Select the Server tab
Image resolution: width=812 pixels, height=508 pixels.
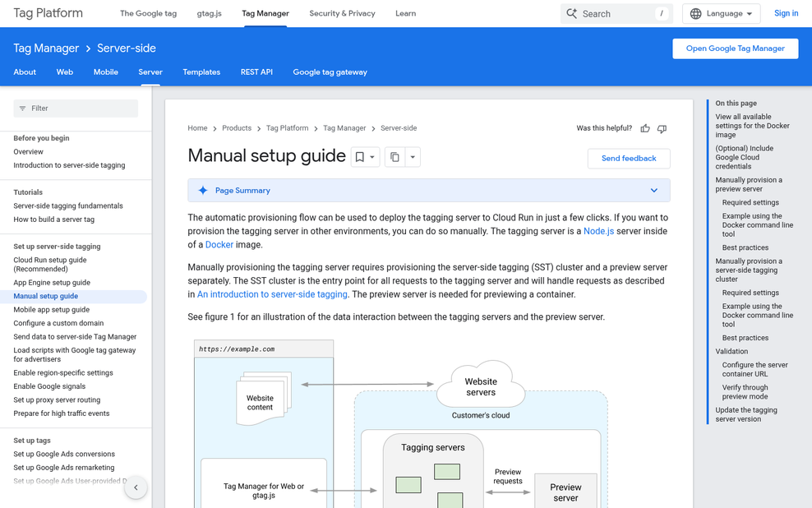[150, 72]
